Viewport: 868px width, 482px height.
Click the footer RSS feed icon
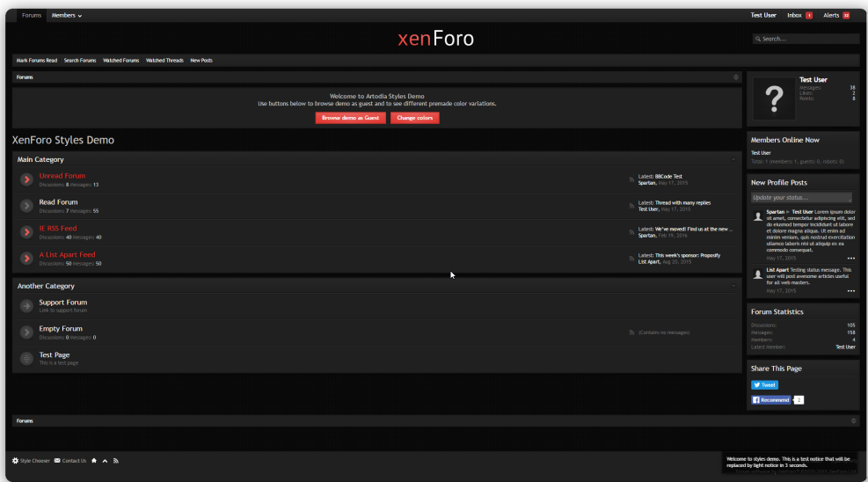[115, 461]
